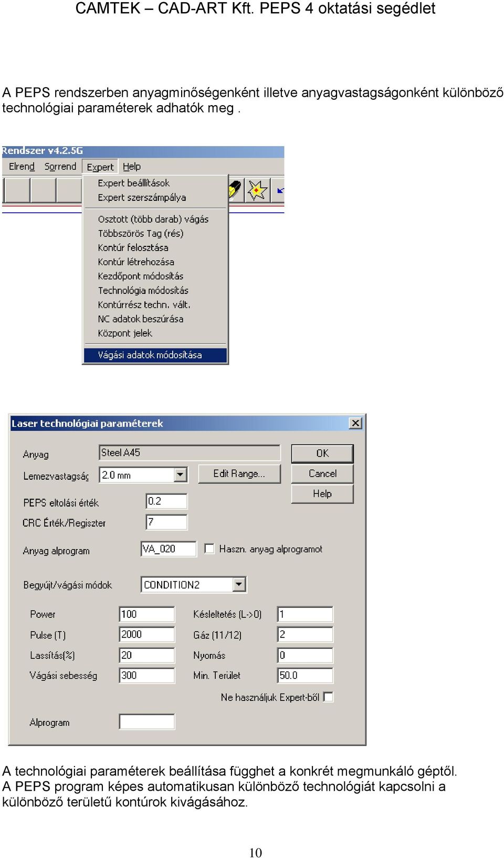Screen dimensions: 504x858
Task: Open the Expert menu
Action: point(100,167)
